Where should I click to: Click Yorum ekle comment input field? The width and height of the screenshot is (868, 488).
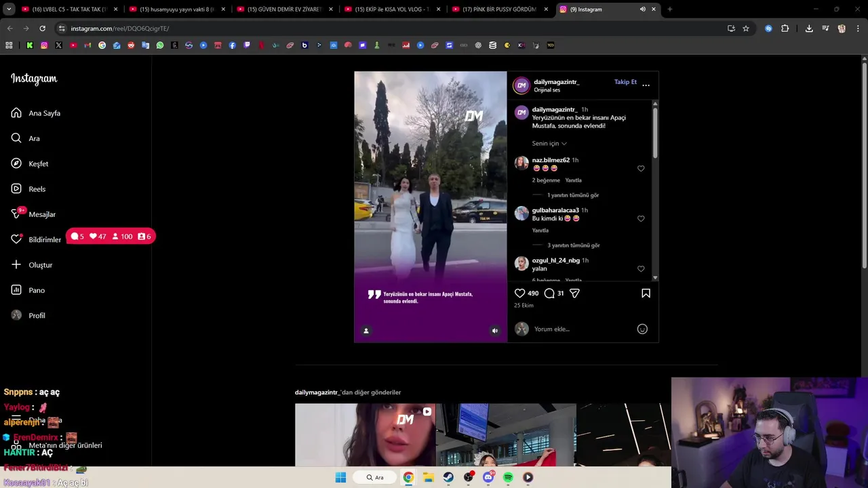tap(583, 329)
